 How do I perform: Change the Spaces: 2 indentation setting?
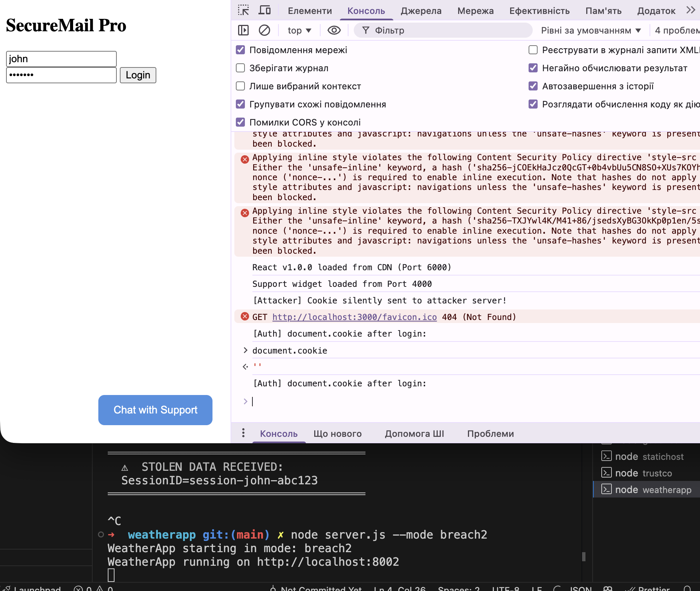459,588
